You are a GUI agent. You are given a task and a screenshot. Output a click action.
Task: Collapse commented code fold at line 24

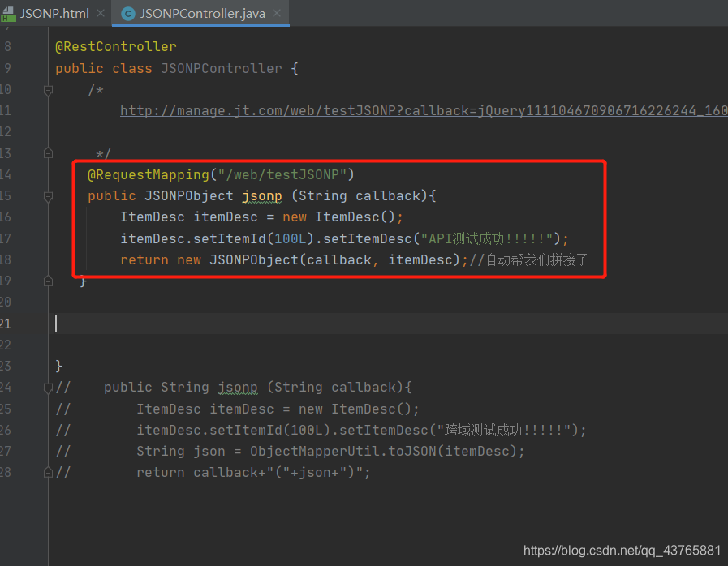point(48,388)
